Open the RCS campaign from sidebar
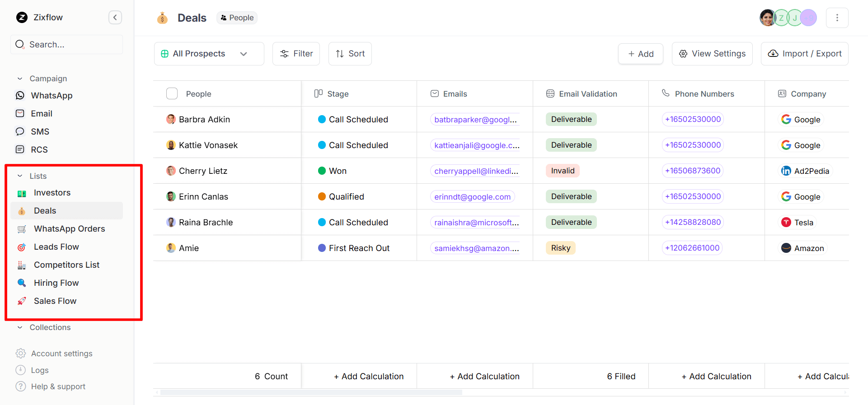This screenshot has height=405, width=868. (39, 150)
